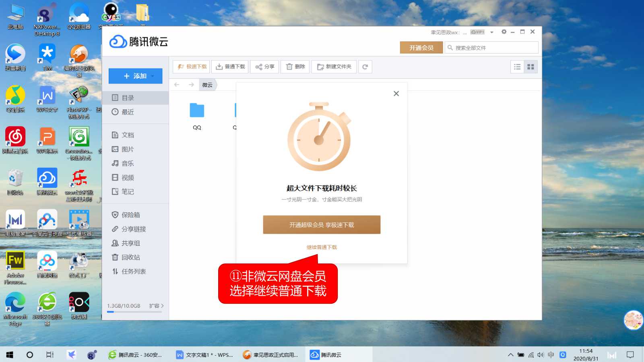This screenshot has height=362, width=644.
Task: Go back with the left arrow
Action: [177, 84]
